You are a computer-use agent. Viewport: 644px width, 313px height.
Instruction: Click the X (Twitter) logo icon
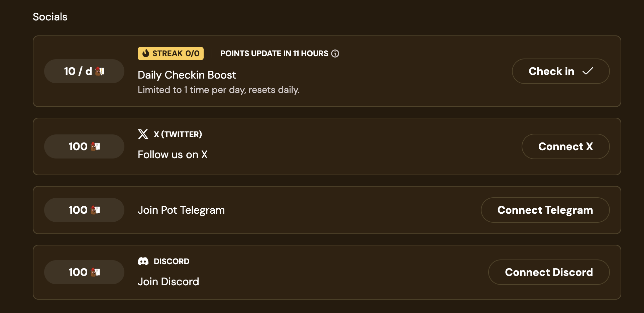pyautogui.click(x=143, y=134)
